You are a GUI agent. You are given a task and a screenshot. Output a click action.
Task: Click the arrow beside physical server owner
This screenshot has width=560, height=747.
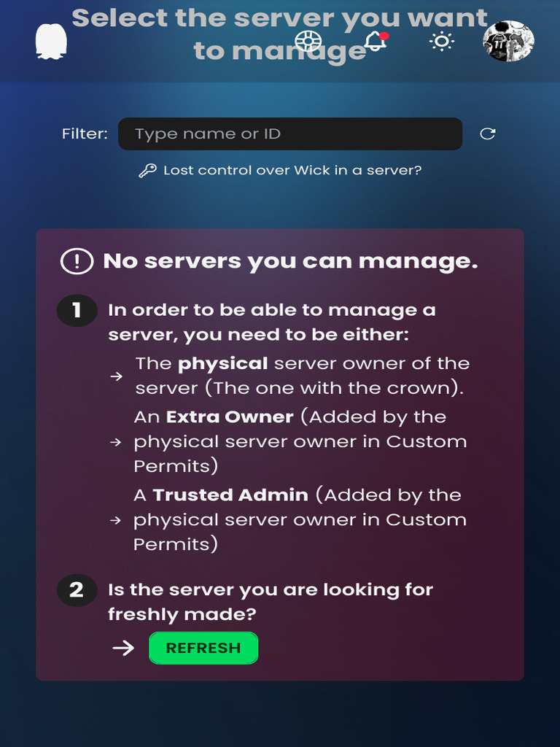[116, 376]
